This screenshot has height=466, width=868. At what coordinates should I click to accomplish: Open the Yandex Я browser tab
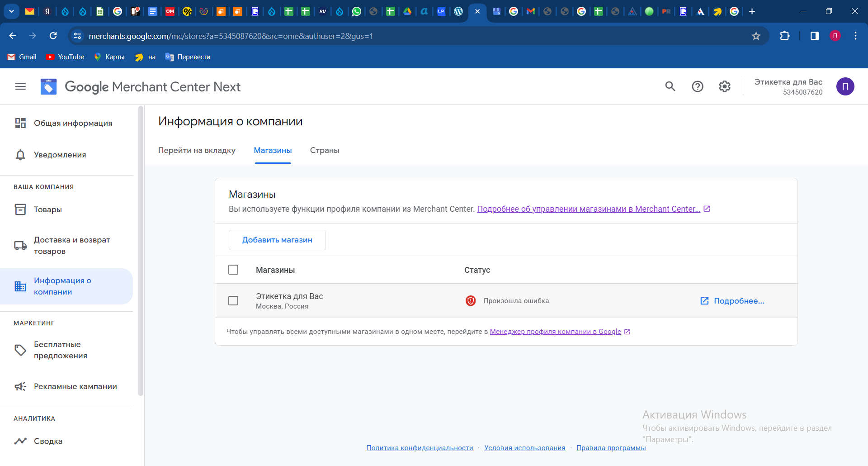click(47, 11)
